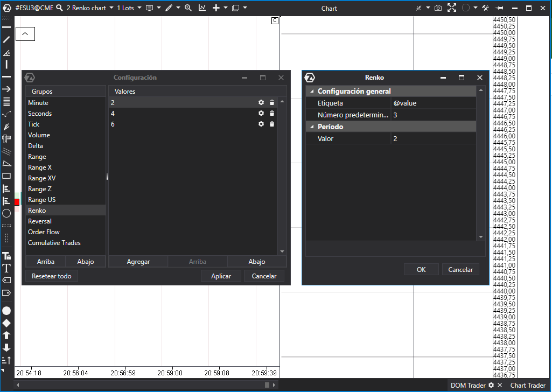
Task: Click the screenshot camera icon
Action: pos(438,8)
